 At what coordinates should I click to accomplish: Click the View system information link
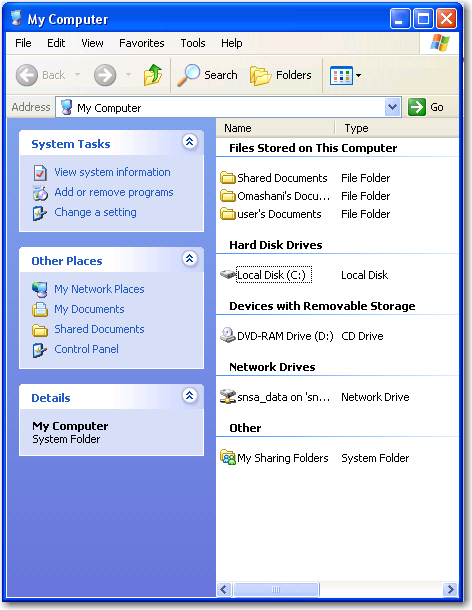pyautogui.click(x=112, y=172)
